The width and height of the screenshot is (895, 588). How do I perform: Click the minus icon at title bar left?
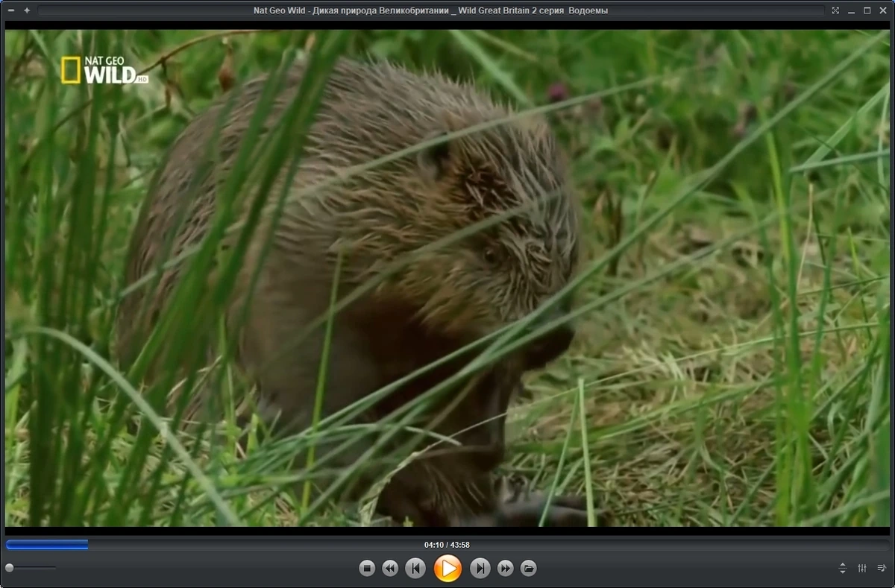click(11, 10)
